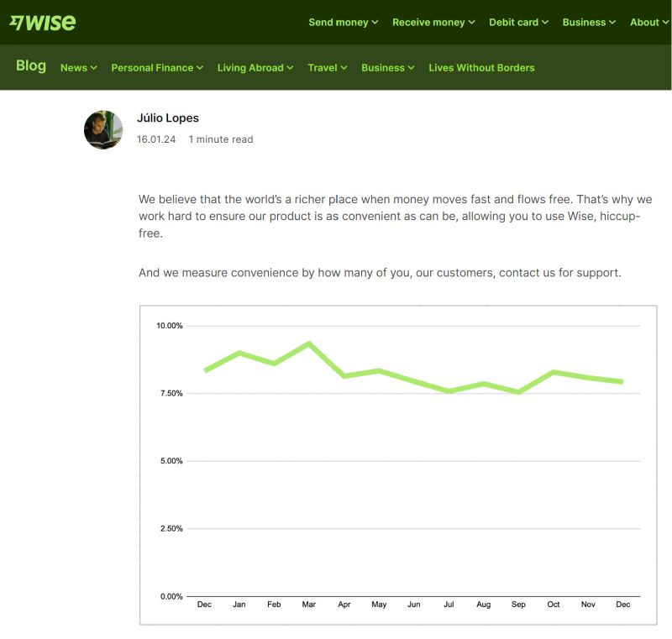Click the '1 minute read' text
This screenshot has width=672, height=639.
[x=221, y=139]
